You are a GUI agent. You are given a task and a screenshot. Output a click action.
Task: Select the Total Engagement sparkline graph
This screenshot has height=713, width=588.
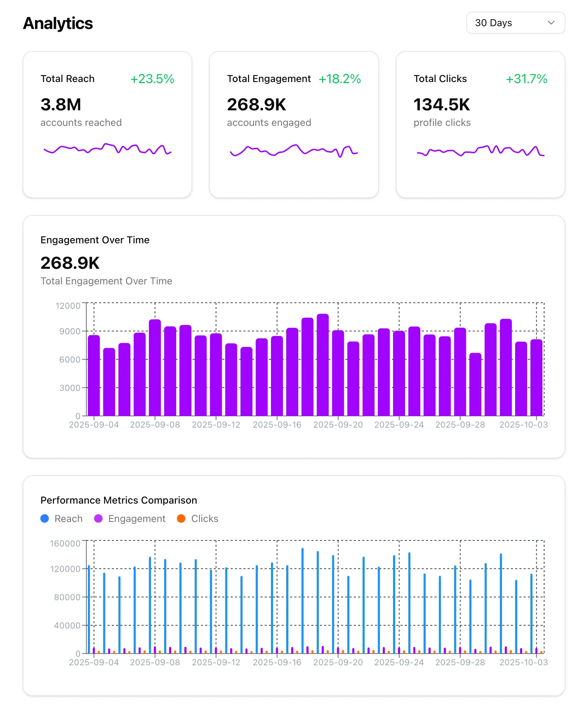(294, 151)
